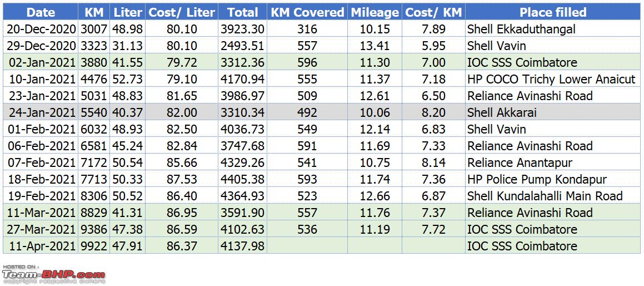
Task: Click the Cost/ KM column header
Action: pyautogui.click(x=433, y=12)
